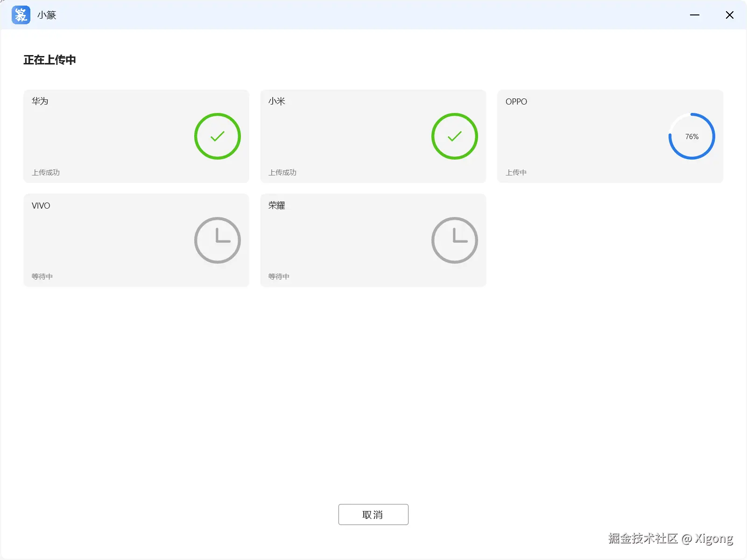Click the 小篆 title text

(x=47, y=15)
